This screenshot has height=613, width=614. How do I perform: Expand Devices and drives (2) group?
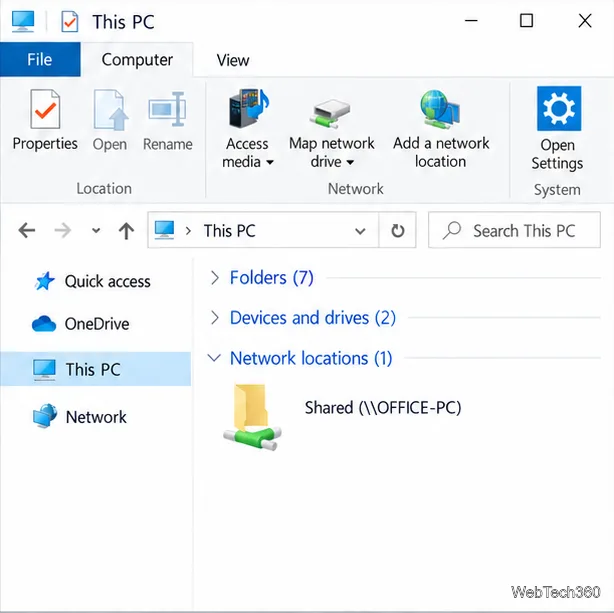click(215, 318)
